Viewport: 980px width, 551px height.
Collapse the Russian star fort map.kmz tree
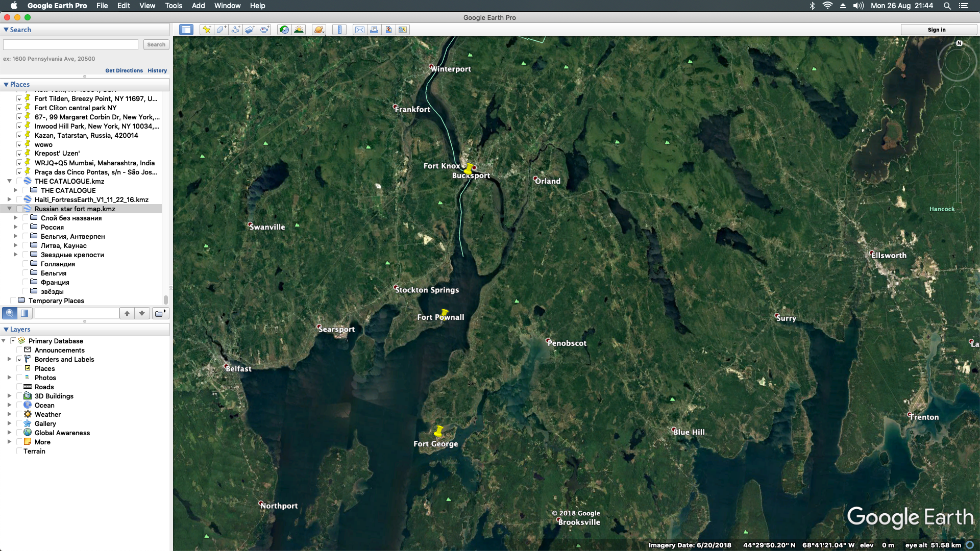9,209
